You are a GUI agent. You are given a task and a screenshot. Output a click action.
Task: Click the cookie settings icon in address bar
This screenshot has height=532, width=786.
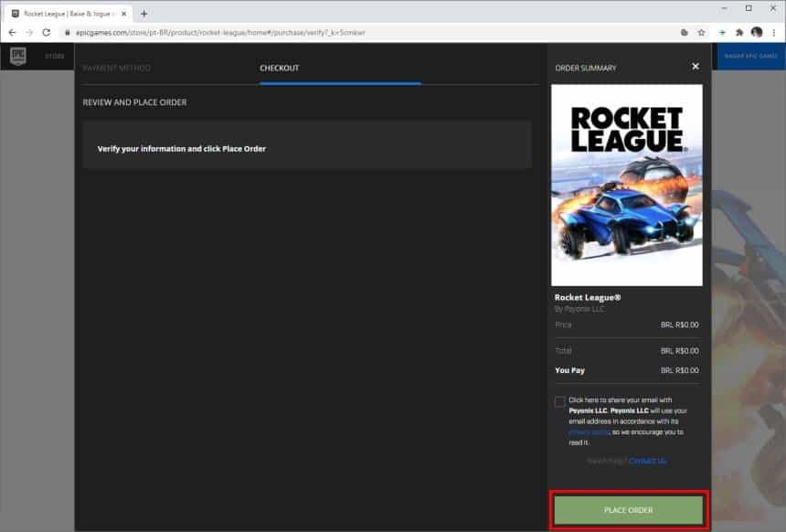click(685, 33)
